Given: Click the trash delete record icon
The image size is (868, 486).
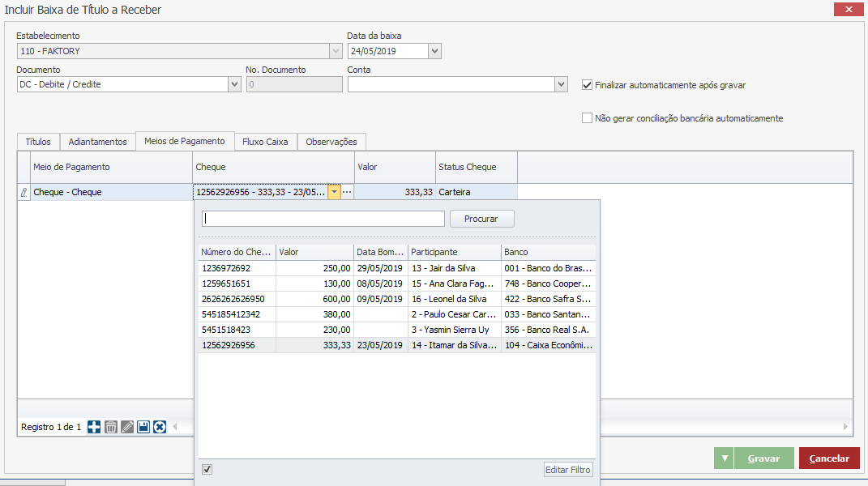Looking at the screenshot, I should 111,427.
